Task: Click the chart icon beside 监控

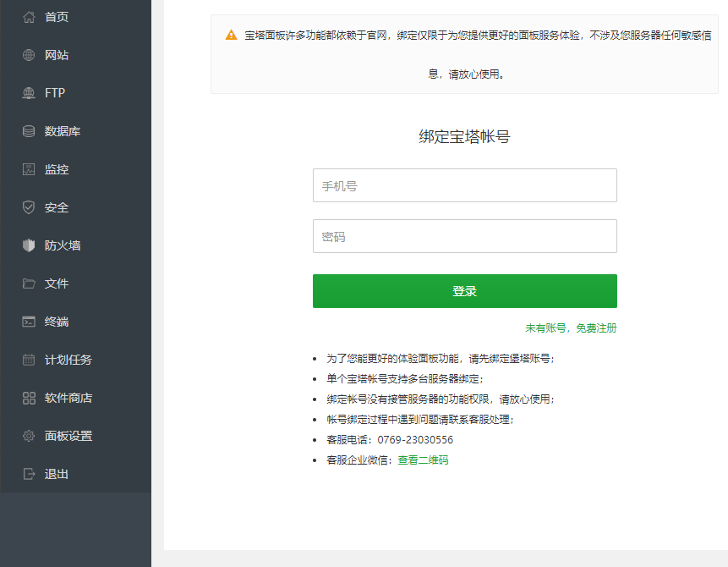Action: pos(29,169)
